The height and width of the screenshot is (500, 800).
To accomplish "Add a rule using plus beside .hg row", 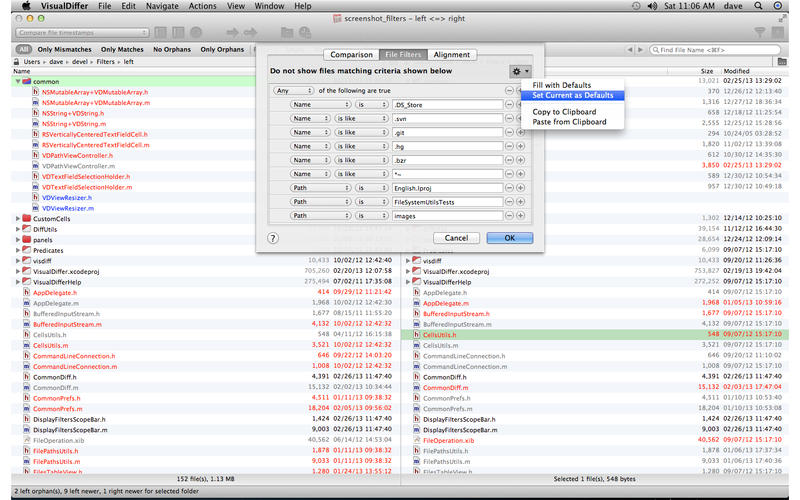I will [x=520, y=146].
